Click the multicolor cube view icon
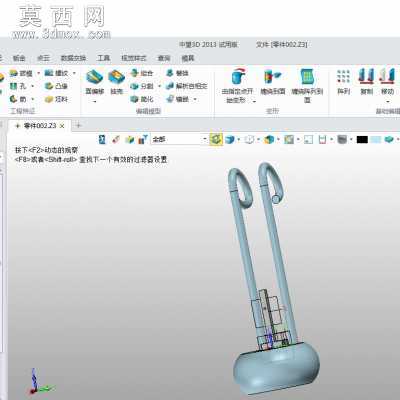Image resolution: width=400 pixels, height=400 pixels. coord(269,139)
